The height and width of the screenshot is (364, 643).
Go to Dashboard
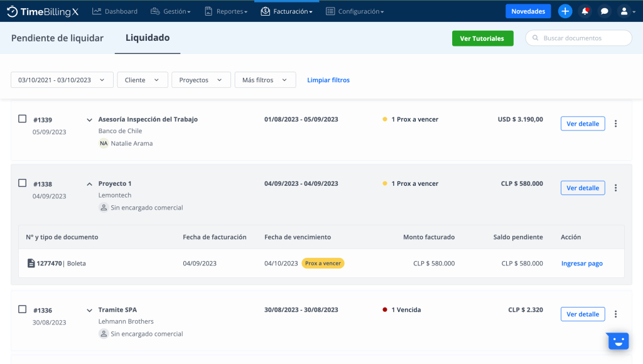coord(115,11)
